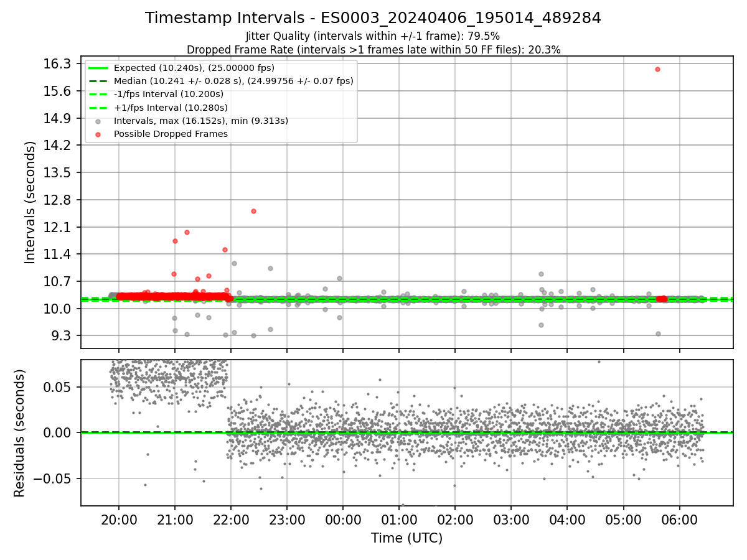Click the x-axis tick label '20:00'
The height and width of the screenshot is (560, 747).
tap(118, 519)
